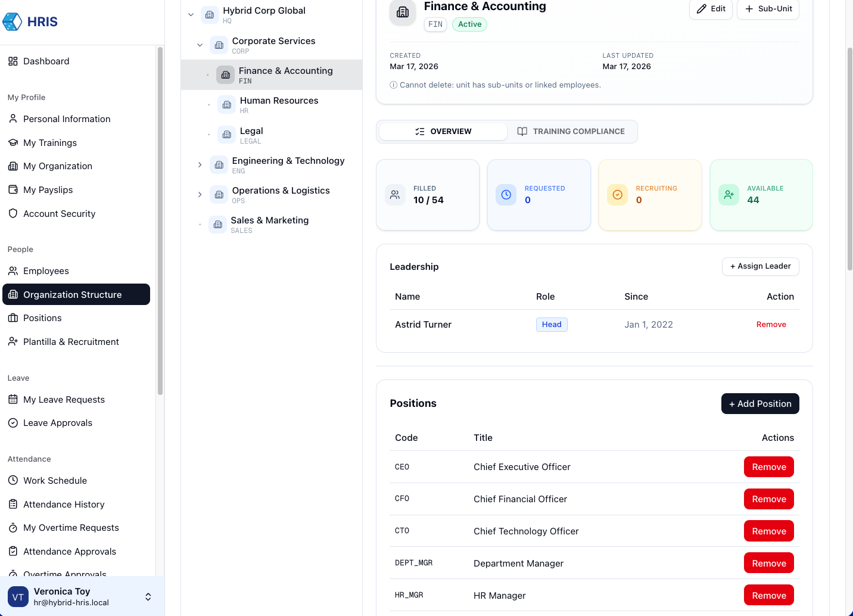Switch to the Training Compliance tab

pyautogui.click(x=571, y=132)
